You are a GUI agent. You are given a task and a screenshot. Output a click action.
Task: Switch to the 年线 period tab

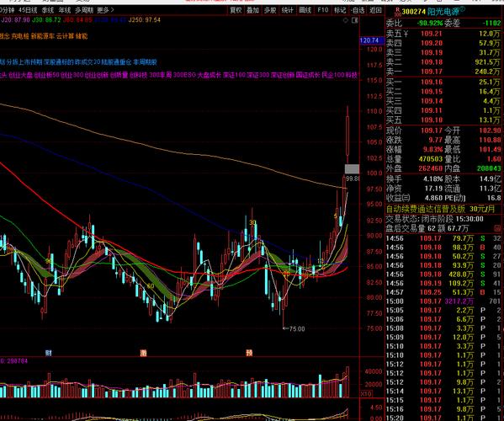pyautogui.click(x=65, y=10)
